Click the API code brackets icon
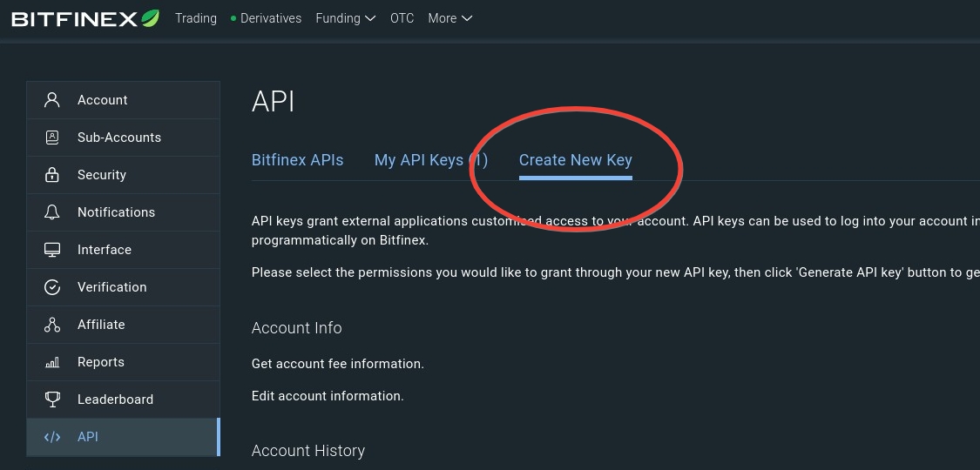This screenshot has height=470, width=980. (52, 437)
